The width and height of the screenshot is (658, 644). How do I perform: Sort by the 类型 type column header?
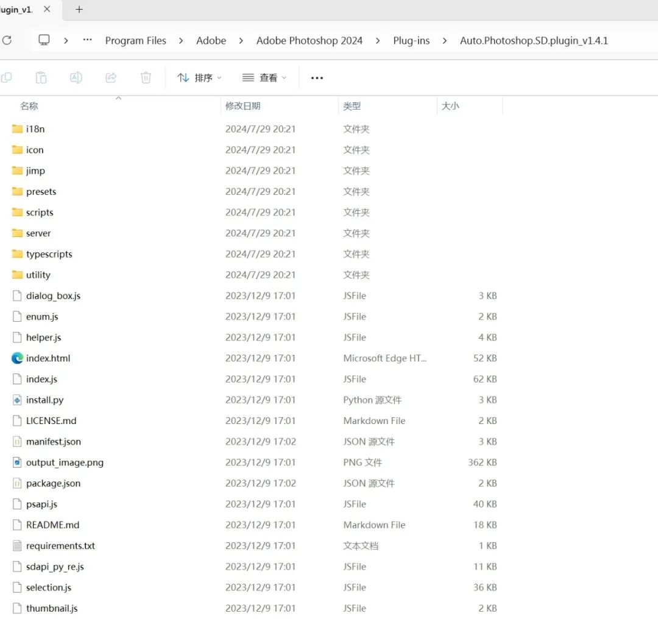click(x=352, y=106)
